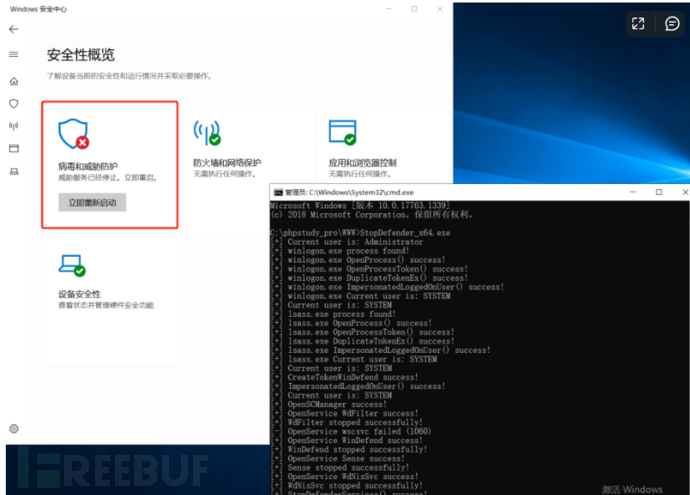Click 'lsass.exe process found!' console line
690x495 pixels.
pos(341,314)
